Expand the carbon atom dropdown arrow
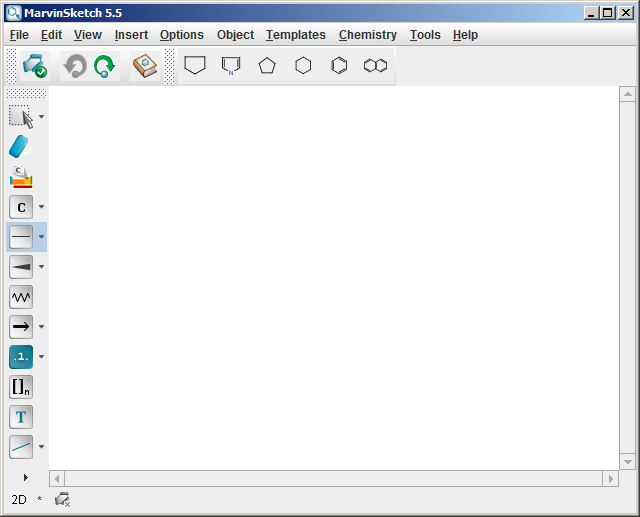Screen dimensions: 640x517 pyautogui.click(x=41, y=207)
